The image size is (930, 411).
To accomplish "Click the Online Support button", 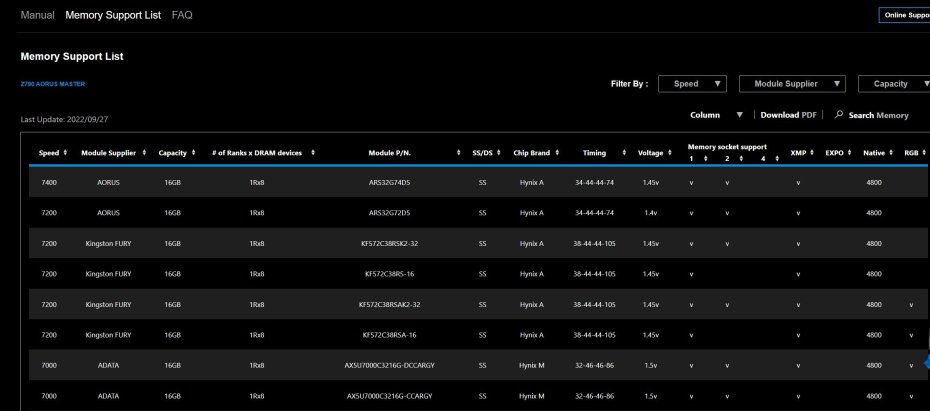I will click(903, 15).
